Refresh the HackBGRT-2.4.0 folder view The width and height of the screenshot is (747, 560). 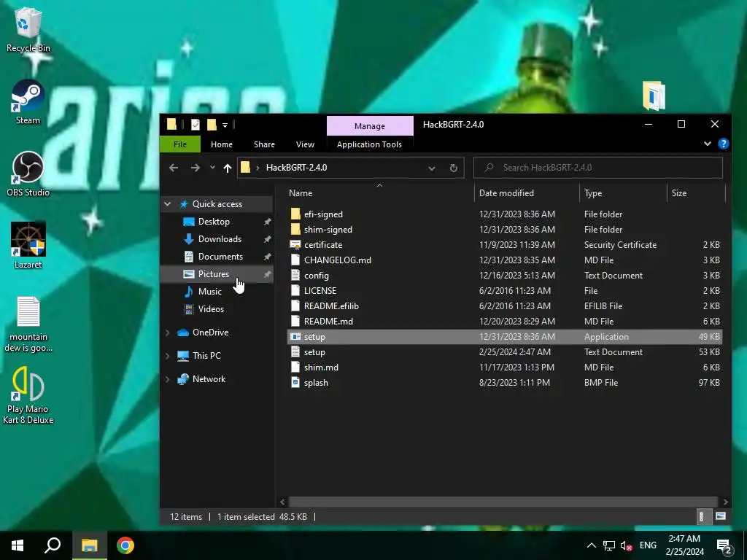click(x=454, y=168)
